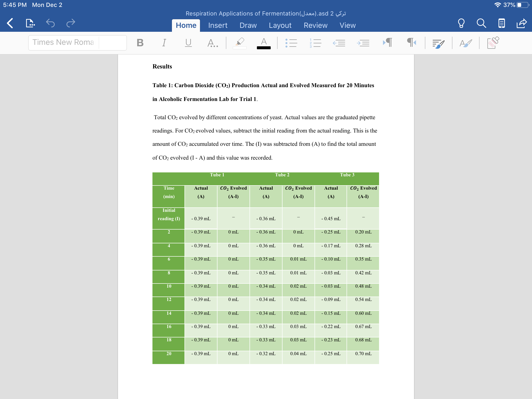Screen dimensions: 532x399
Task: Undo the last action
Action: pyautogui.click(x=50, y=23)
